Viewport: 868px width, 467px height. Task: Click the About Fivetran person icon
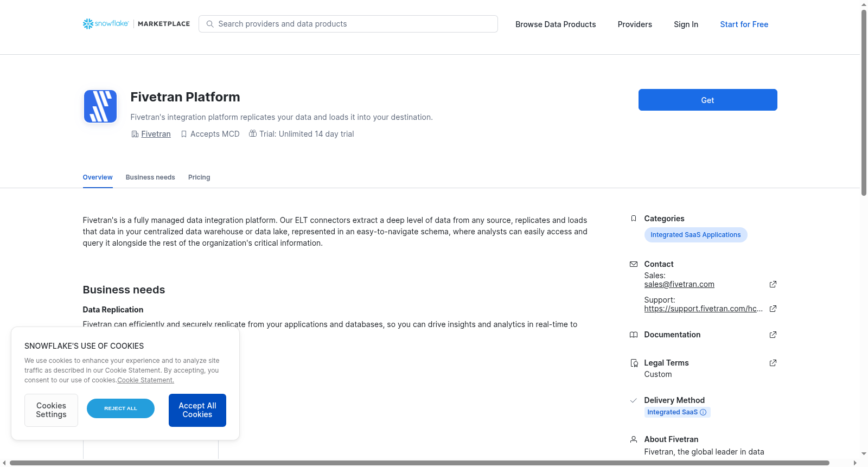pos(634,439)
